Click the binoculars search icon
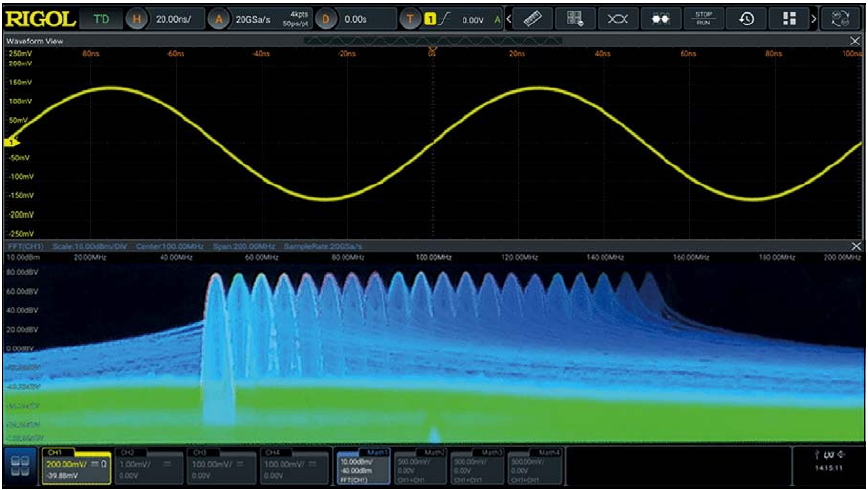868x490 pixels. pos(660,18)
